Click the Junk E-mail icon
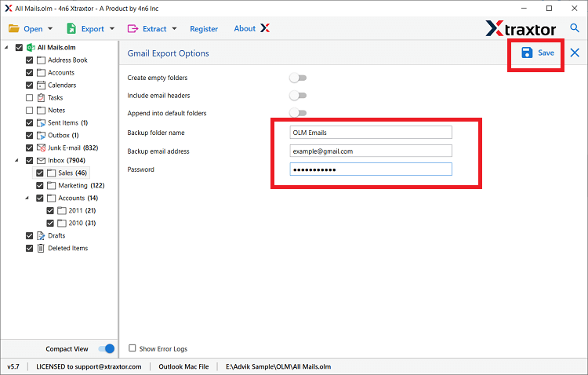This screenshot has height=375, width=588. [42, 148]
